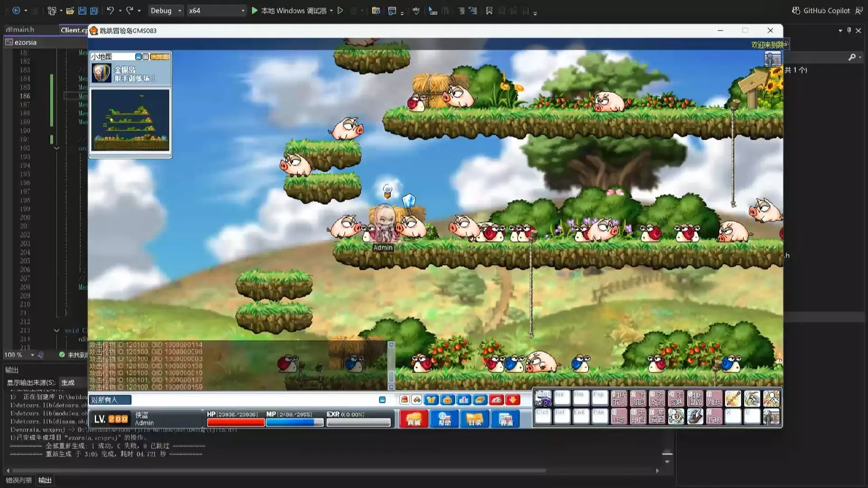Image resolution: width=868 pixels, height=488 pixels.
Task: Click the EXP progress bar
Action: (x=359, y=422)
